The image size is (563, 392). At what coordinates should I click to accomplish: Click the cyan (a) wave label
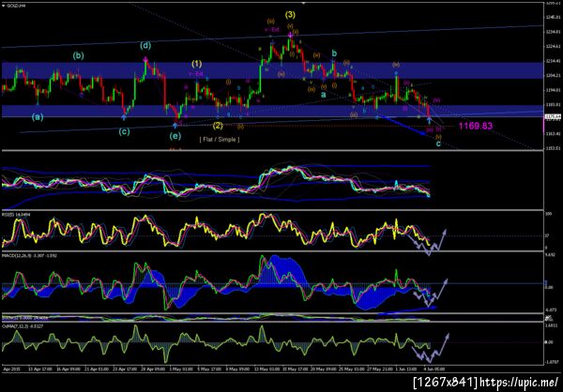(38, 117)
